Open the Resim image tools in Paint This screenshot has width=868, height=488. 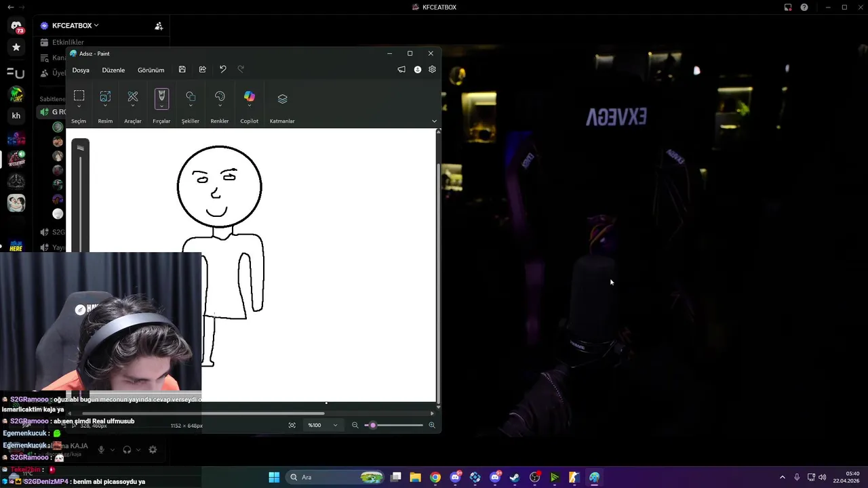pos(105,96)
